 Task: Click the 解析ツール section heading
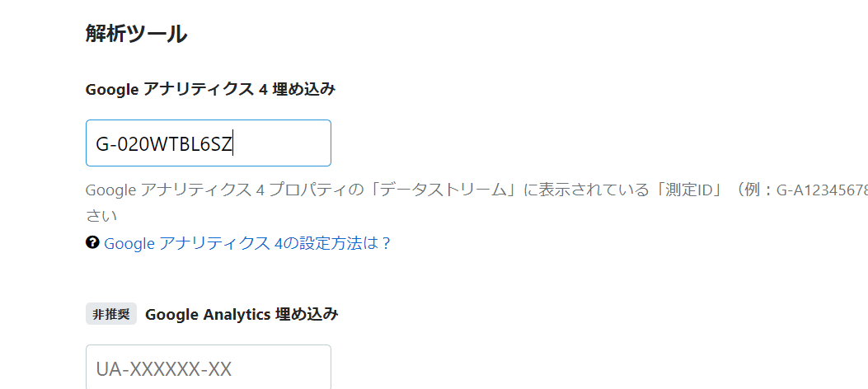136,35
